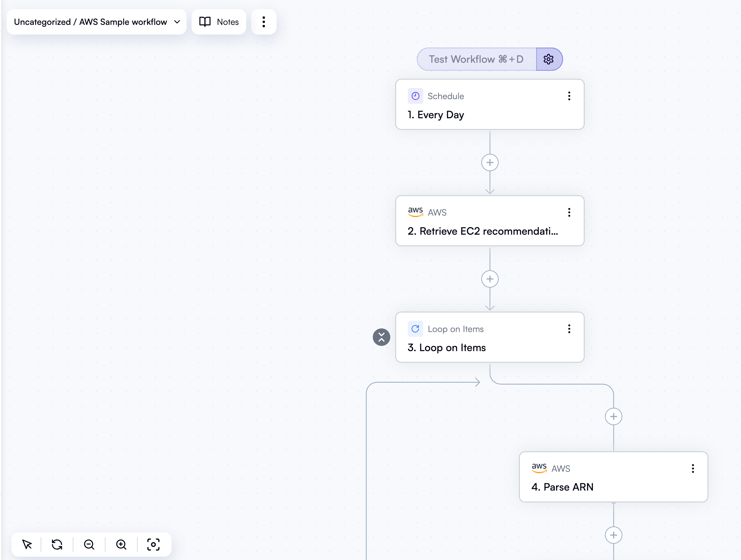Screen dimensions: 741x560
Task: Fit workflow to screen with the focus icon
Action: click(153, 544)
